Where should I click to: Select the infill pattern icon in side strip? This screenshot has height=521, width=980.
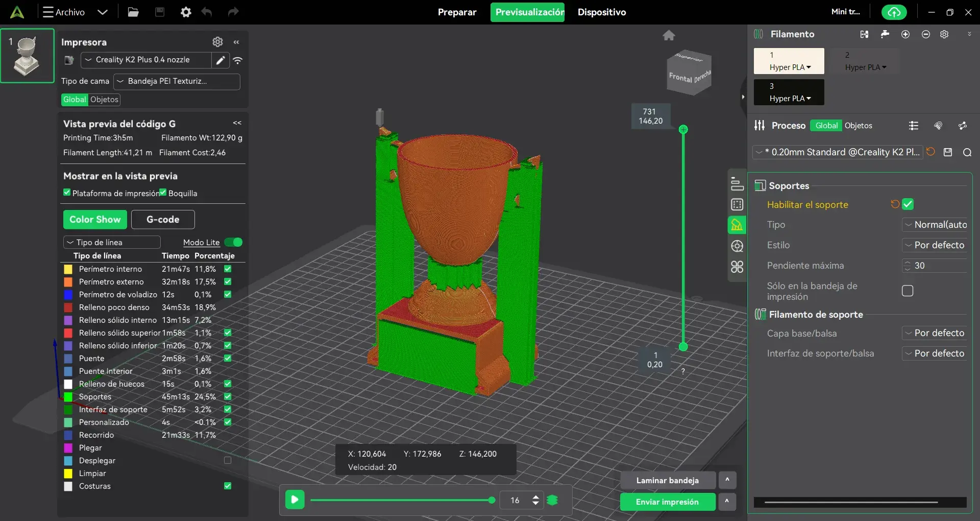(x=737, y=204)
